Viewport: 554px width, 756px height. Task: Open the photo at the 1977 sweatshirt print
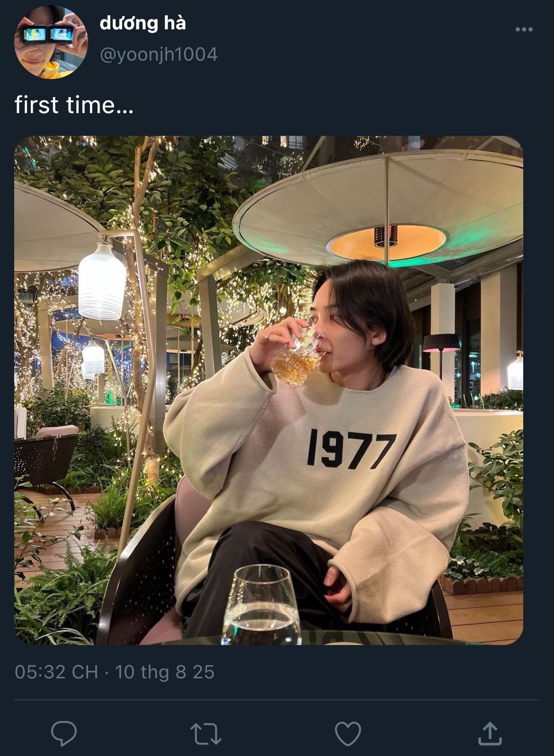351,449
